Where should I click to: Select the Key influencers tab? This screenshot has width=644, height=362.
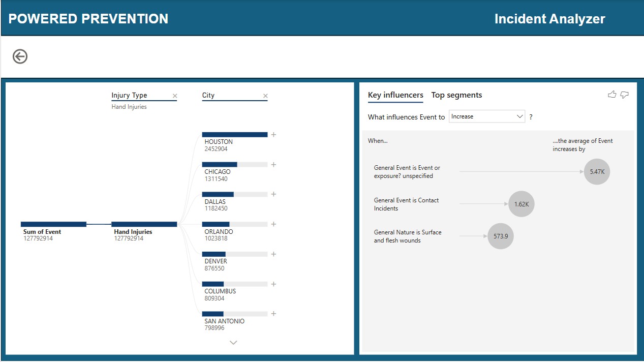395,95
